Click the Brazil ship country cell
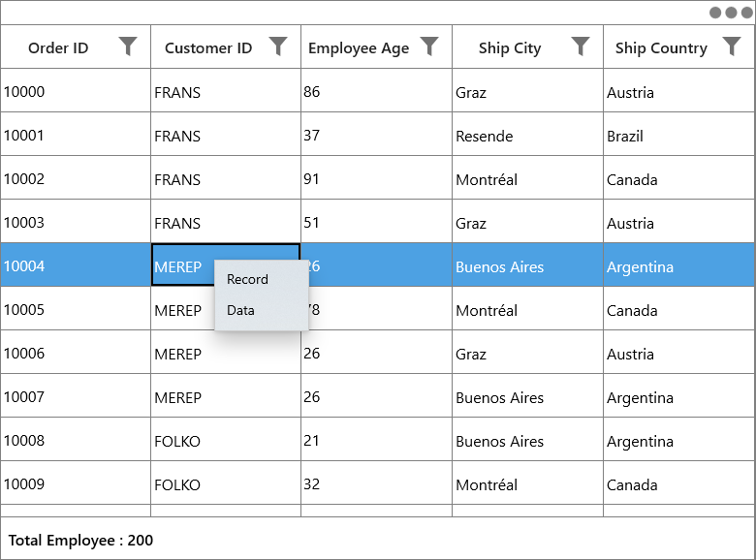Screen dimensions: 756x560 678,134
